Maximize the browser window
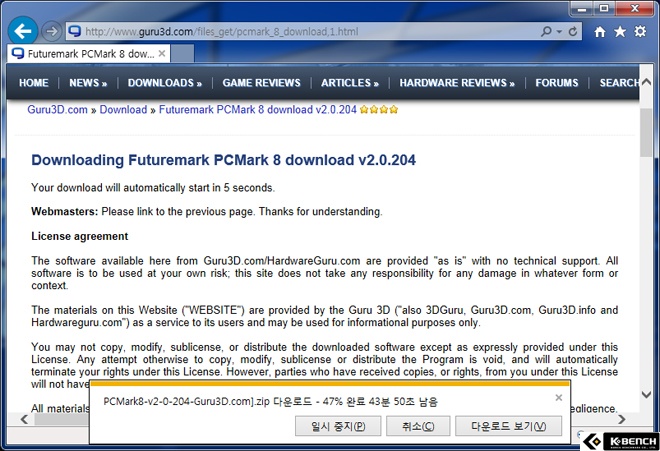The image size is (660, 451). (x=604, y=9)
